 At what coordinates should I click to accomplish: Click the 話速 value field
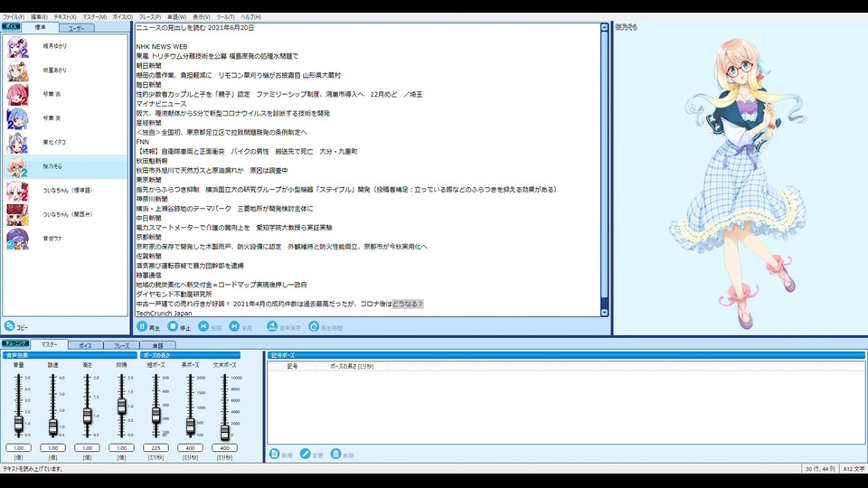click(53, 447)
